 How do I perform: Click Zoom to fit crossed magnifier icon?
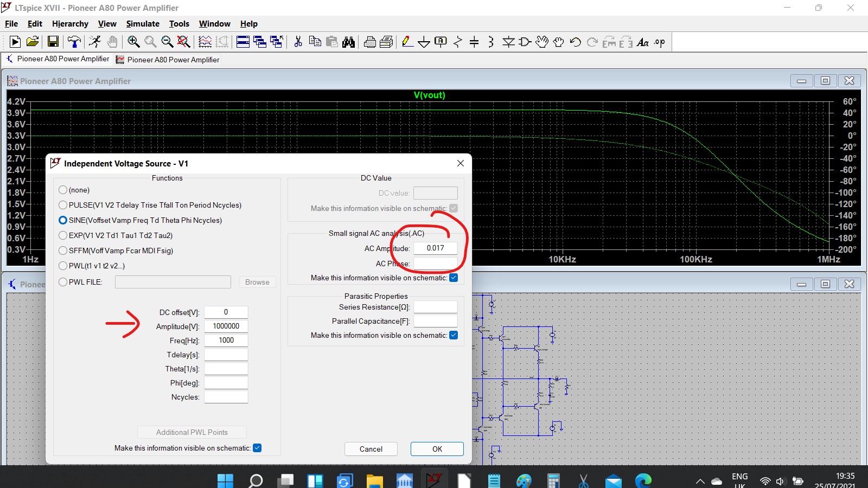click(x=184, y=42)
